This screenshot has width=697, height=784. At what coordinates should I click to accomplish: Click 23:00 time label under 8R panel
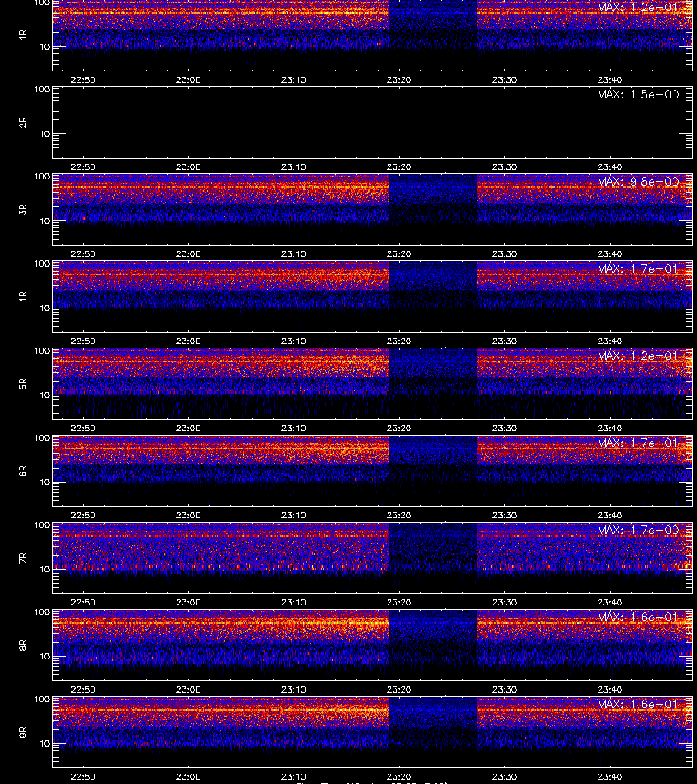coord(188,690)
